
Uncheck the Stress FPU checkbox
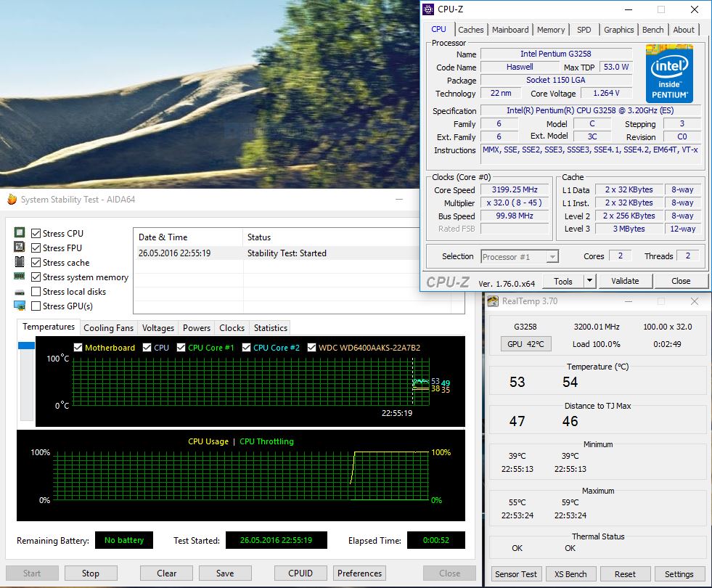tap(36, 248)
